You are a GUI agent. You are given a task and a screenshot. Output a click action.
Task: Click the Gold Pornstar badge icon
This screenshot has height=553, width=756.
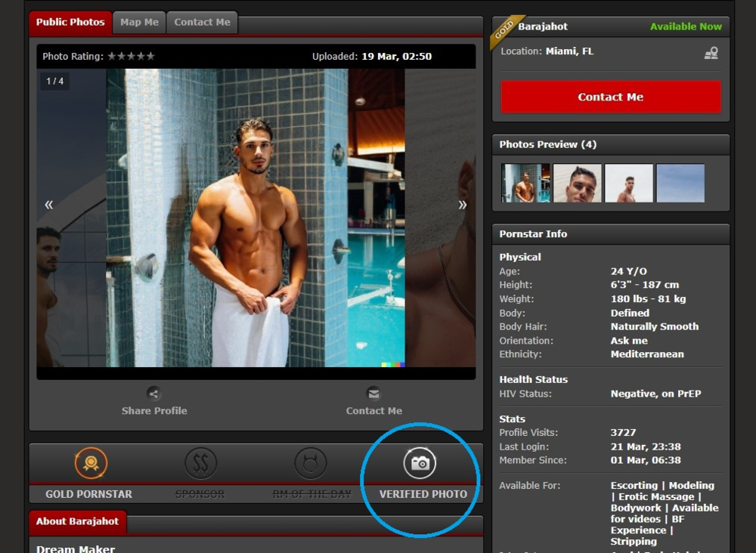[x=91, y=463]
